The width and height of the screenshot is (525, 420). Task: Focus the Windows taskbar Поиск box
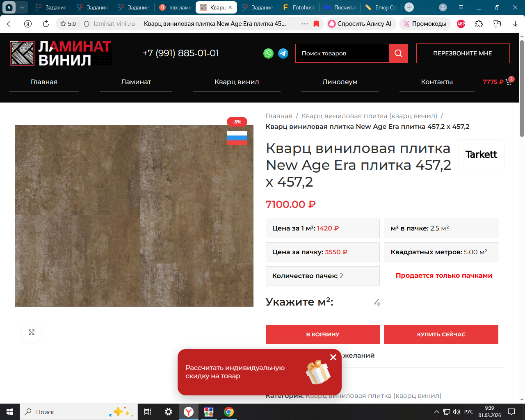coord(78,412)
